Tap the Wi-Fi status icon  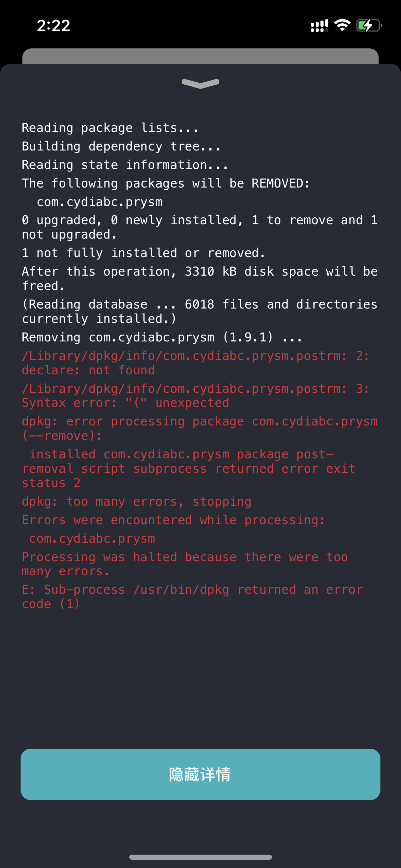click(x=342, y=25)
